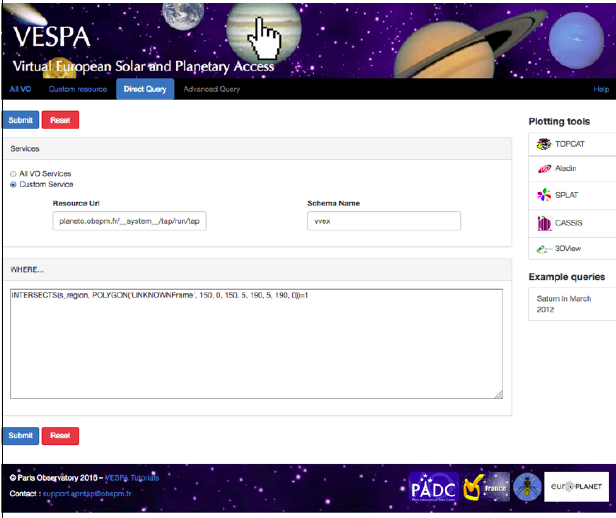This screenshot has height=518, width=616.
Task: Click inside the WHERE query text area
Action: [256, 344]
